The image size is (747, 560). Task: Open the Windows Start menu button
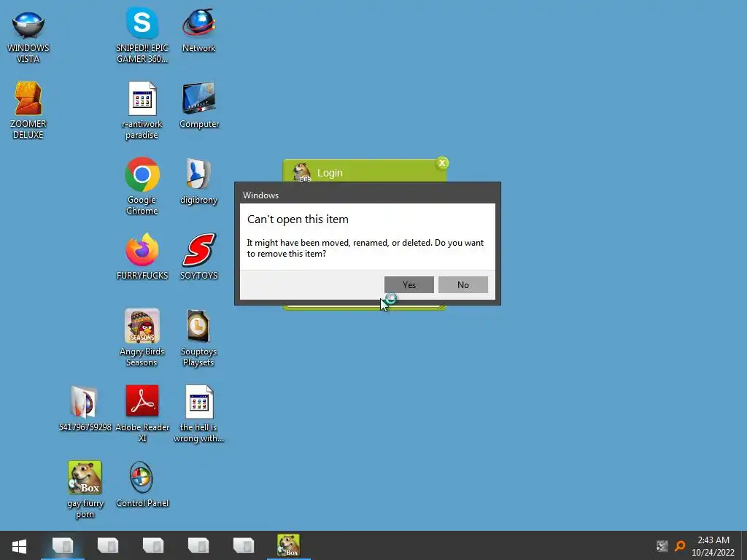19,545
